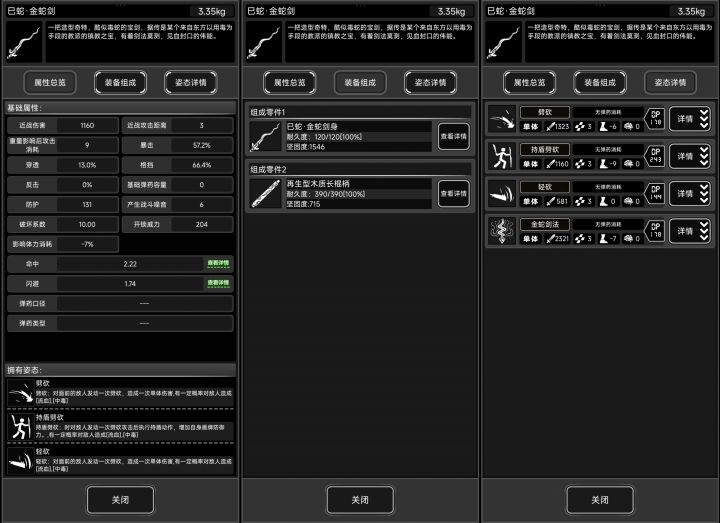The height and width of the screenshot is (523, 720).
Task: Close the right stance panel with 关闭
Action: pos(600,500)
